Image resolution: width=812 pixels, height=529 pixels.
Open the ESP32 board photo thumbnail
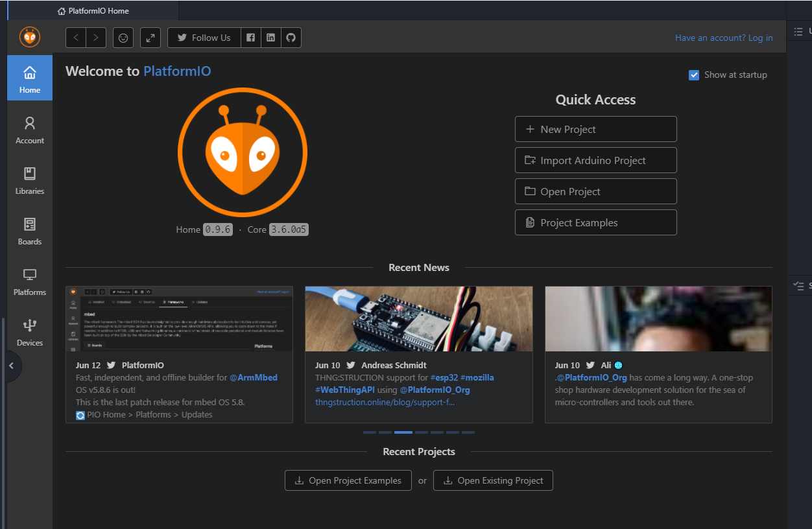[419, 319]
